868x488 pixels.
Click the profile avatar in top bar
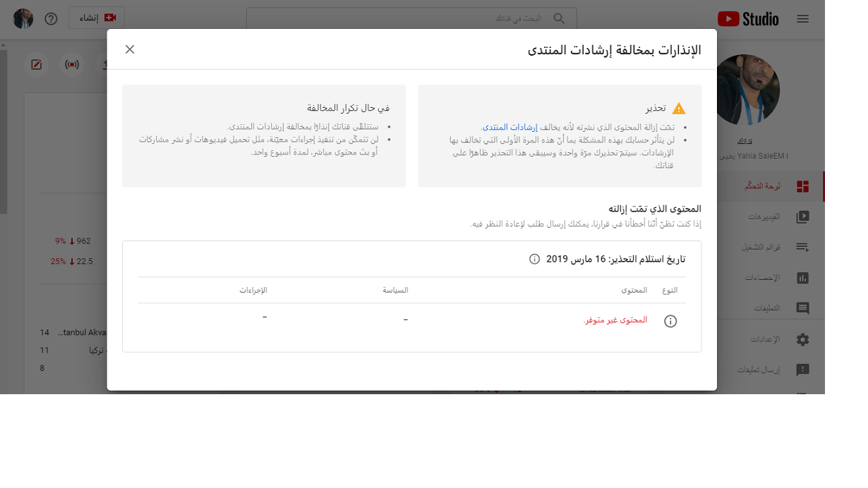23,18
